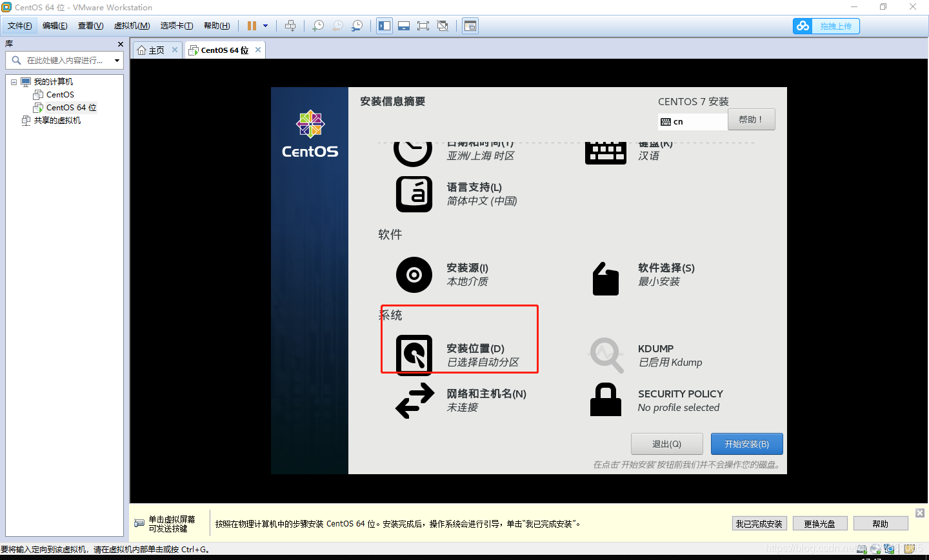Click the hard disk status bar icon
929x560 pixels.
pos(863,549)
